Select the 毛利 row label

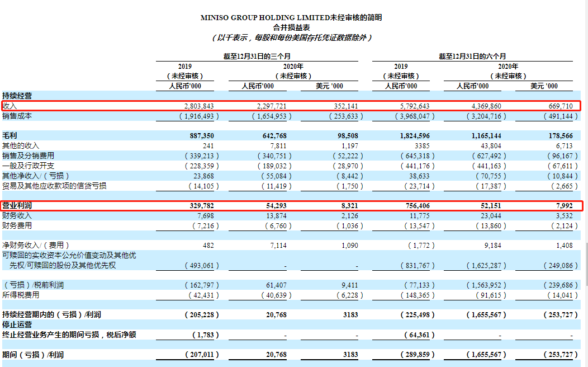coord(10,135)
